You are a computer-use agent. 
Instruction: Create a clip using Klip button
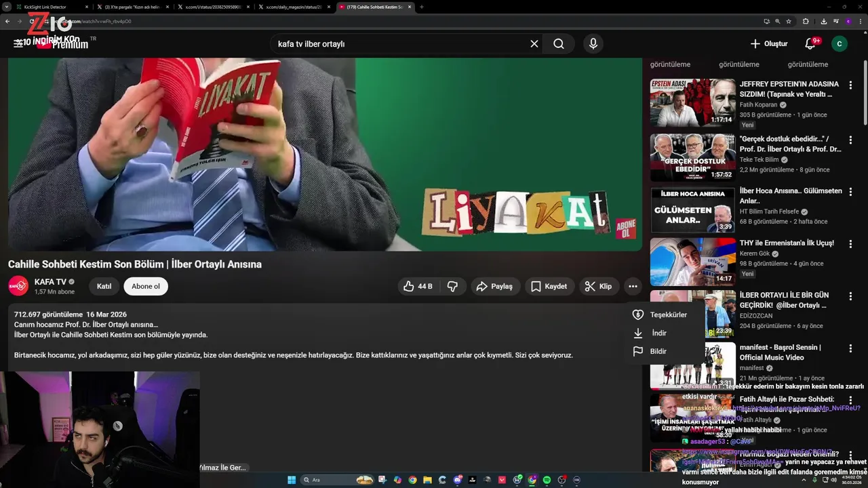[599, 286]
